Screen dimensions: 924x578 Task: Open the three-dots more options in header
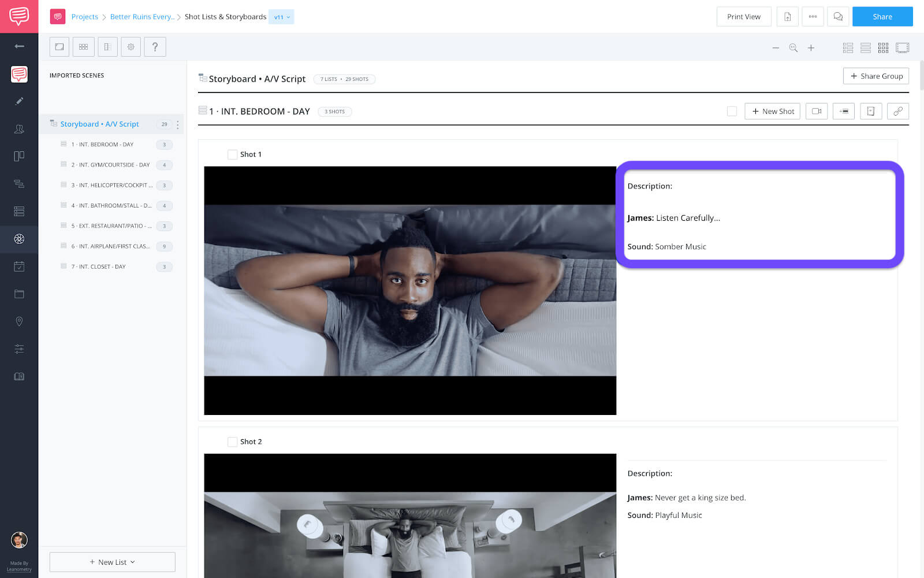(x=813, y=17)
